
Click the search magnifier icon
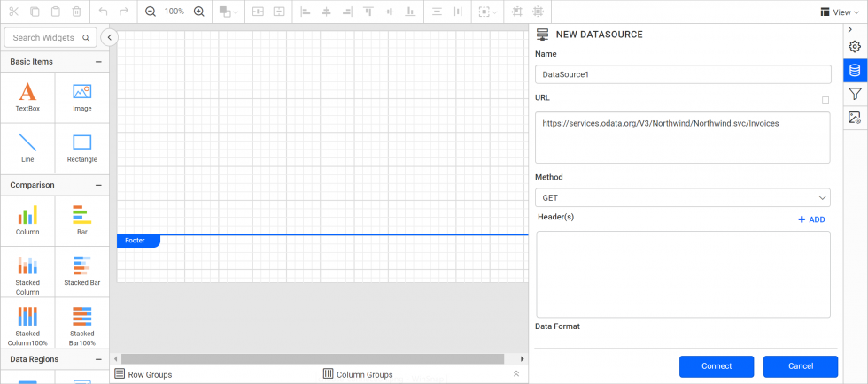(x=86, y=38)
